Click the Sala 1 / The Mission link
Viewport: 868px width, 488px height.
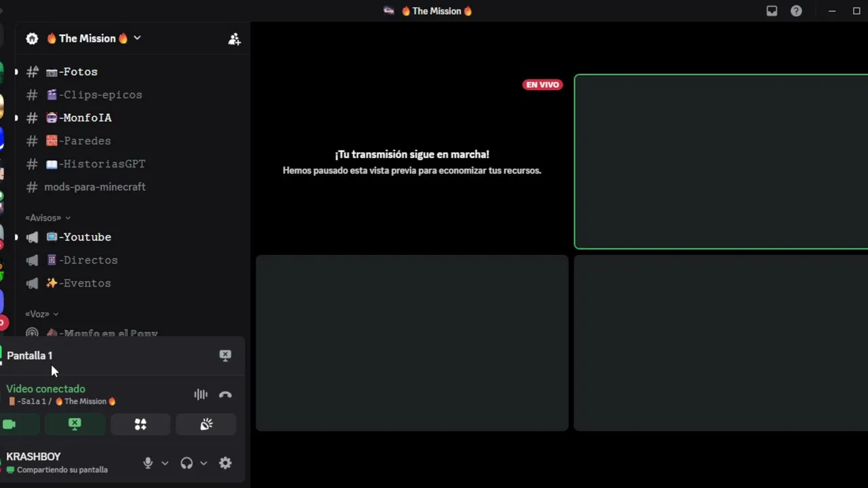pyautogui.click(x=62, y=401)
